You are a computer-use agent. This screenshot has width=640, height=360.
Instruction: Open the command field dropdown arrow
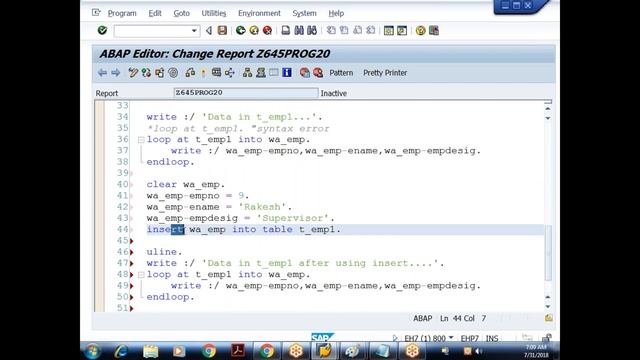194,31
